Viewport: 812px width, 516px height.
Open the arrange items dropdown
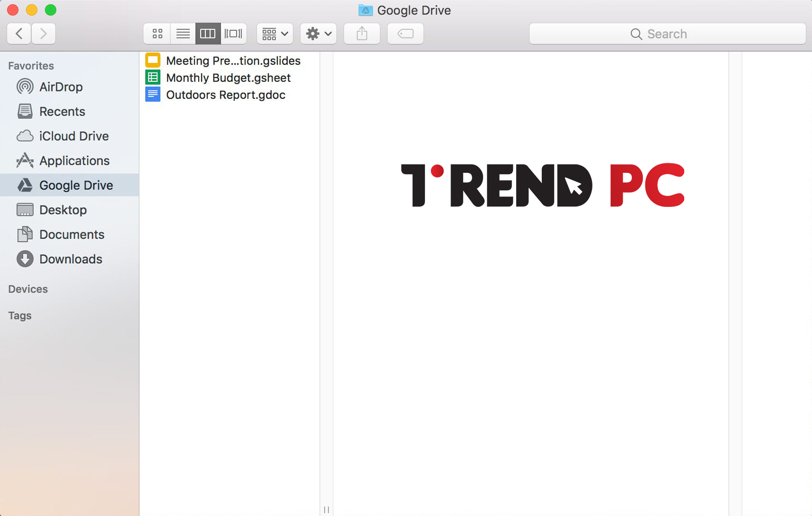275,34
